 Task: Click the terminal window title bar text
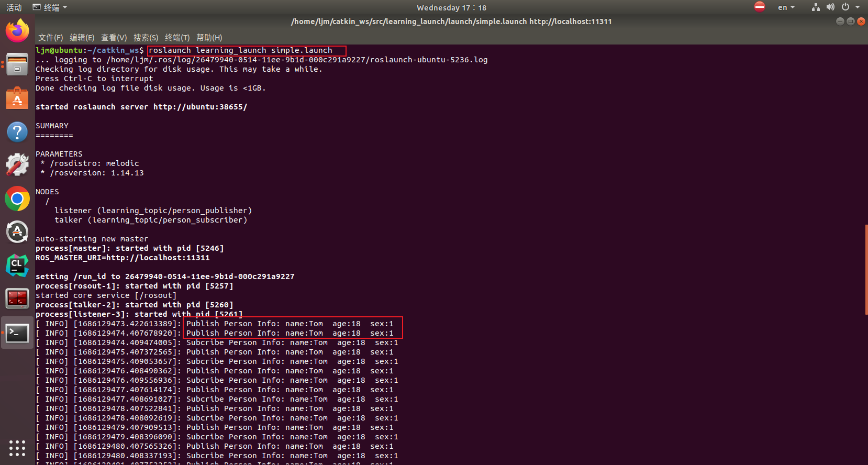451,21
